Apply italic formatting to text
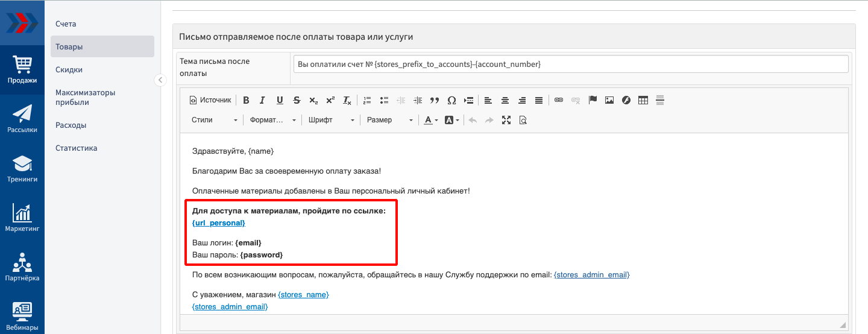This screenshot has width=868, height=334. (x=263, y=100)
